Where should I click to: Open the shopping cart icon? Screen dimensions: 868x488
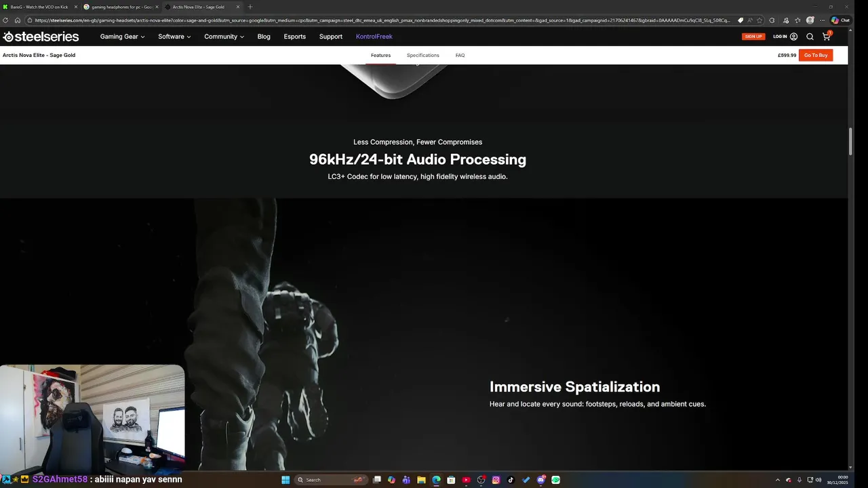coord(826,36)
